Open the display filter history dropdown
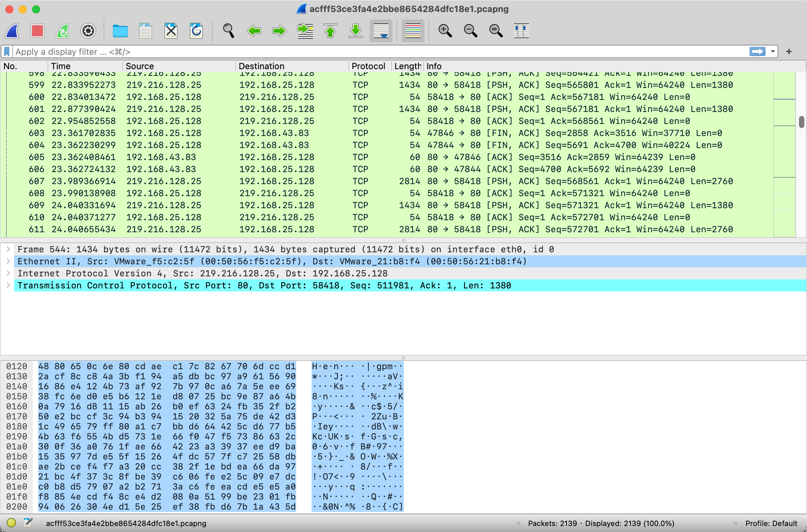 [x=773, y=51]
